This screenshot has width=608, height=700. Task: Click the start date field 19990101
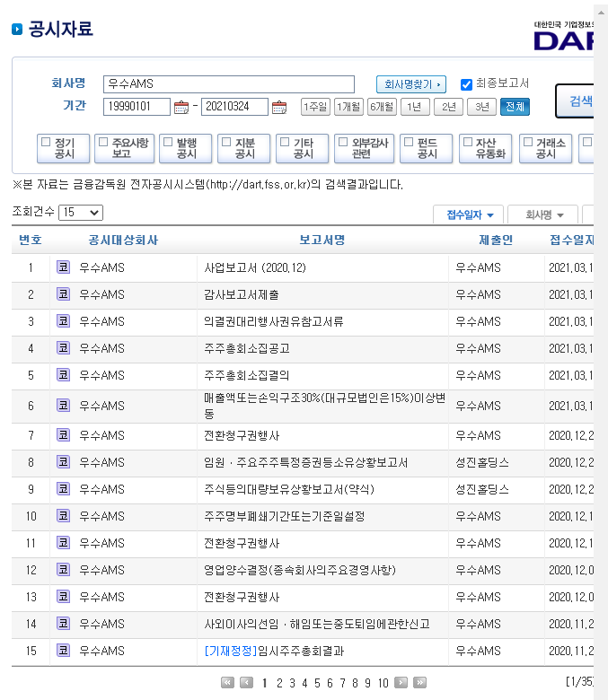pos(137,107)
